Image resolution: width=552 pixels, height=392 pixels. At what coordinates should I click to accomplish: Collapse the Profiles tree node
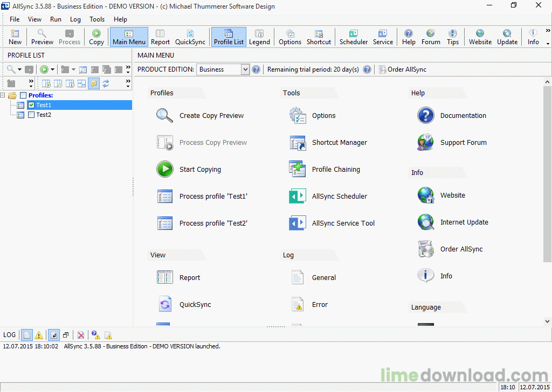(x=3, y=95)
